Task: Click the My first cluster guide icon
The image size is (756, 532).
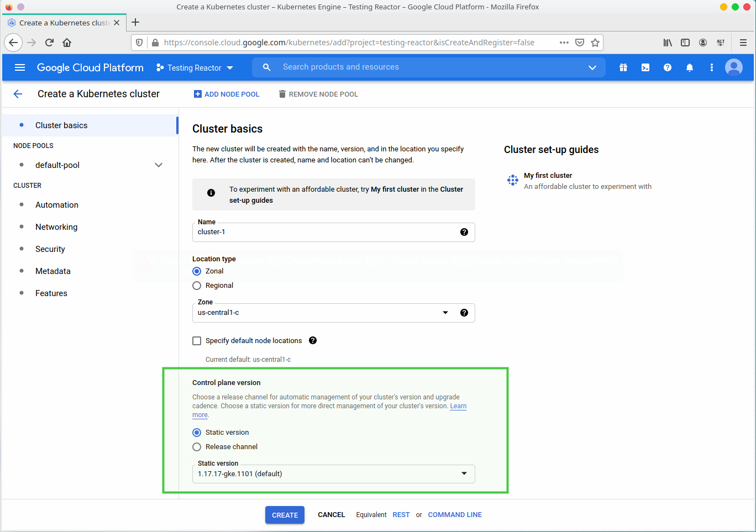Action: (512, 180)
